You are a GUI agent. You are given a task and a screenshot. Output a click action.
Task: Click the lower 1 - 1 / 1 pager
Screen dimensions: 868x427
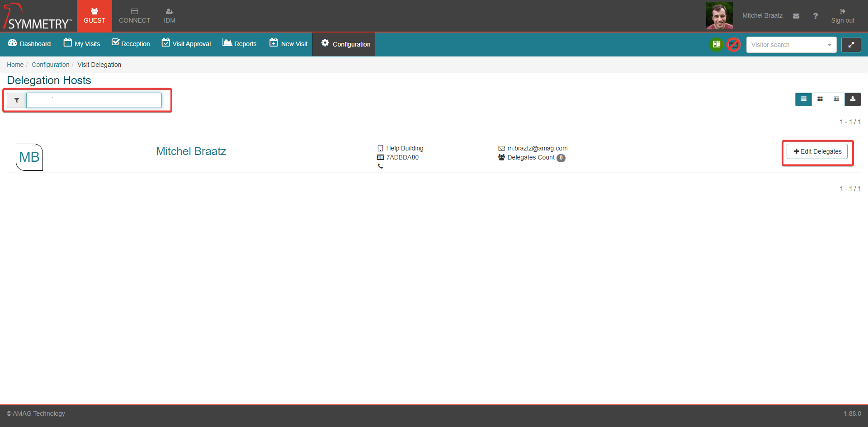(x=850, y=188)
